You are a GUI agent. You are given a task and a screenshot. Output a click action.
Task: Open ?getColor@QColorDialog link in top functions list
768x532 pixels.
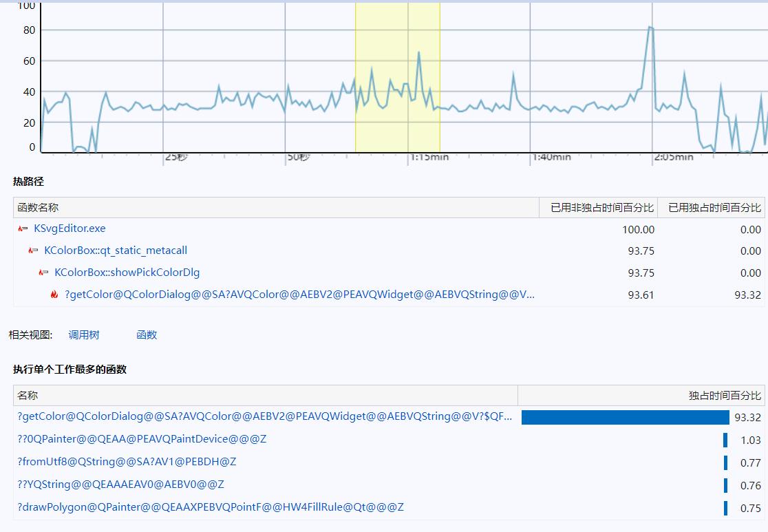pyautogui.click(x=265, y=416)
